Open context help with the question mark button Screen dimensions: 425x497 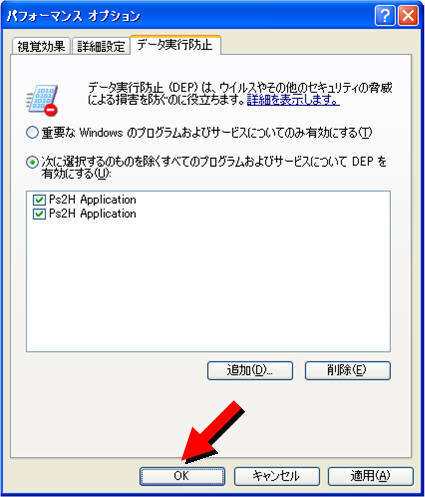(x=385, y=16)
